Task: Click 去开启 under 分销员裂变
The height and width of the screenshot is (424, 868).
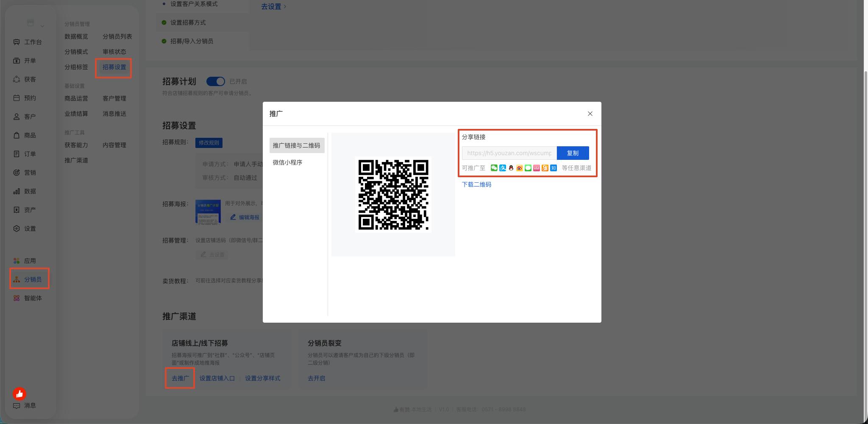Action: click(x=317, y=378)
